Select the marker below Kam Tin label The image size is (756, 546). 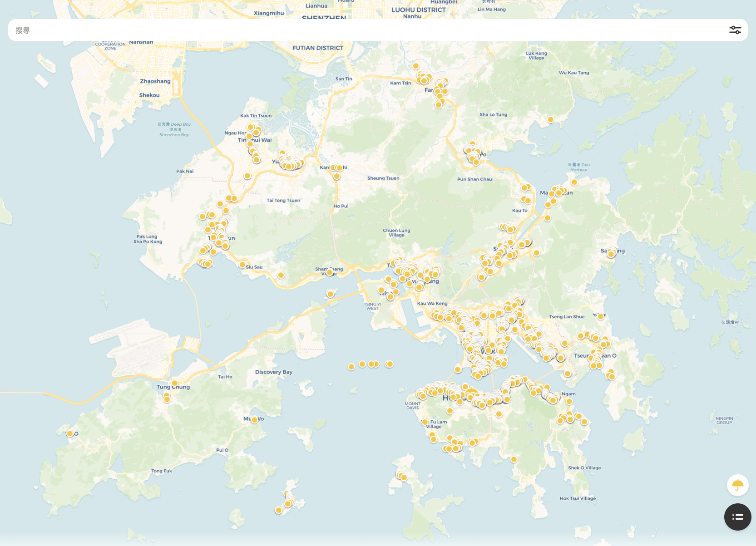pyautogui.click(x=337, y=176)
